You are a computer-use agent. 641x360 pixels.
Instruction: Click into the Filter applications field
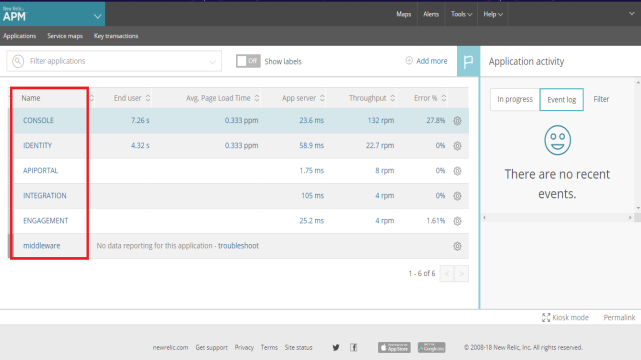pyautogui.click(x=114, y=61)
